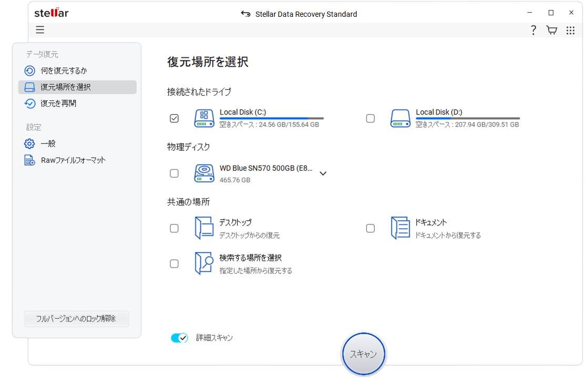588x380 pixels.
Task: Click the Local Disk (C:) label
Action: tap(242, 112)
